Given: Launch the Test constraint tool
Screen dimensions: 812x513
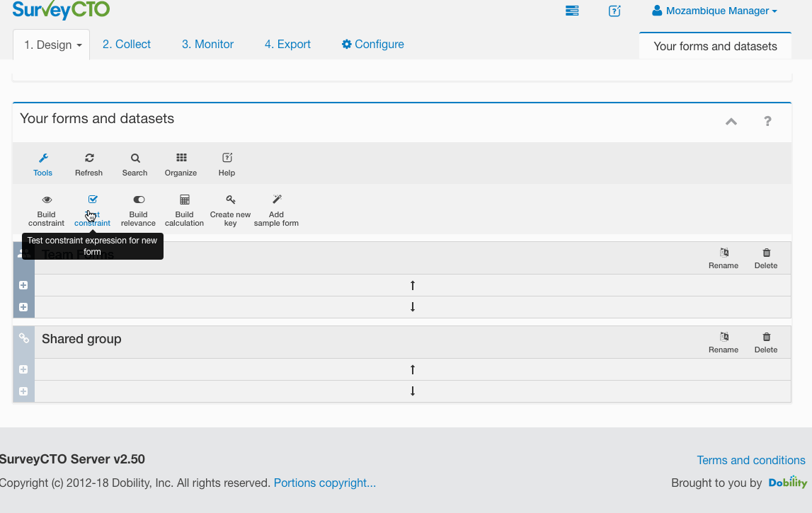Looking at the screenshot, I should [92, 211].
